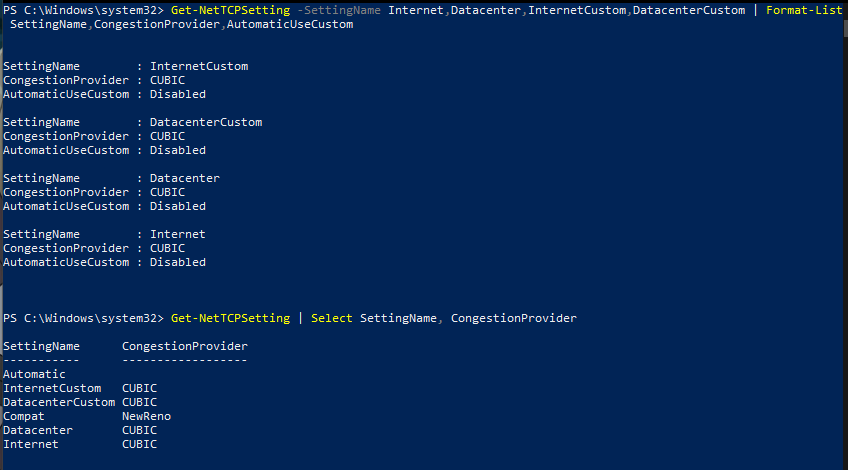
Task: Click the Internet SettingName value in list
Action: 178,234
